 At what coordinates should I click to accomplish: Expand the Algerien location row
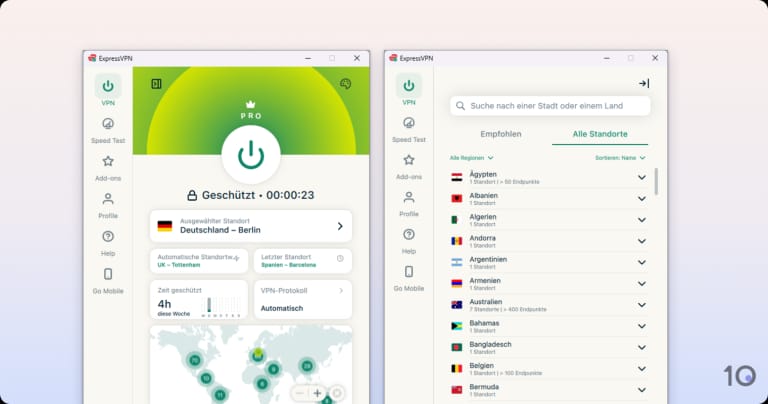pyautogui.click(x=641, y=220)
